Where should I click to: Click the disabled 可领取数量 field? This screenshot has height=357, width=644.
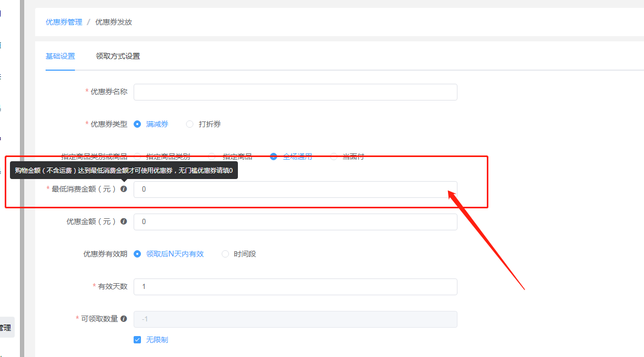[296, 319]
